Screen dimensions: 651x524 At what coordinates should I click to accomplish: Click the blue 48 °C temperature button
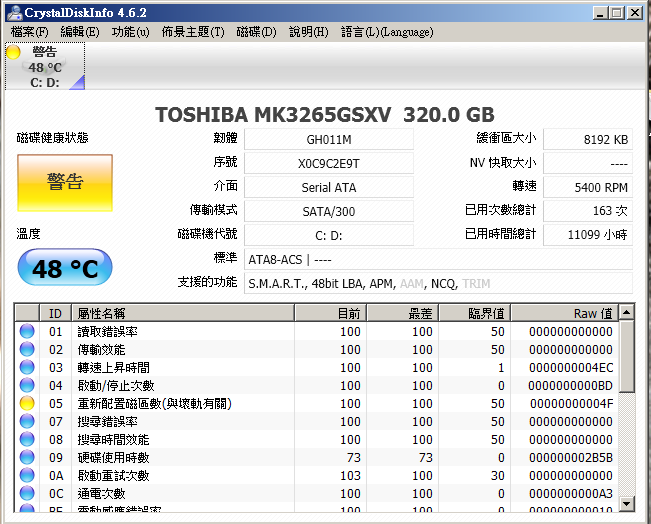pos(65,267)
